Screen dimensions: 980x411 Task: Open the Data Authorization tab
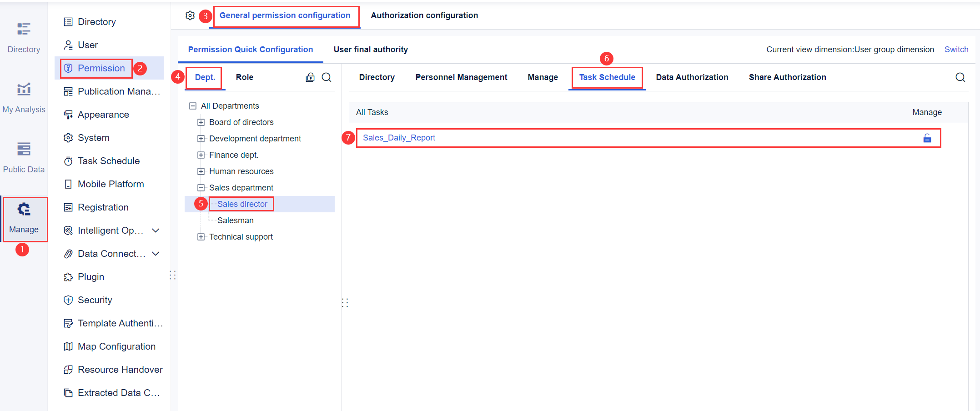coord(692,77)
